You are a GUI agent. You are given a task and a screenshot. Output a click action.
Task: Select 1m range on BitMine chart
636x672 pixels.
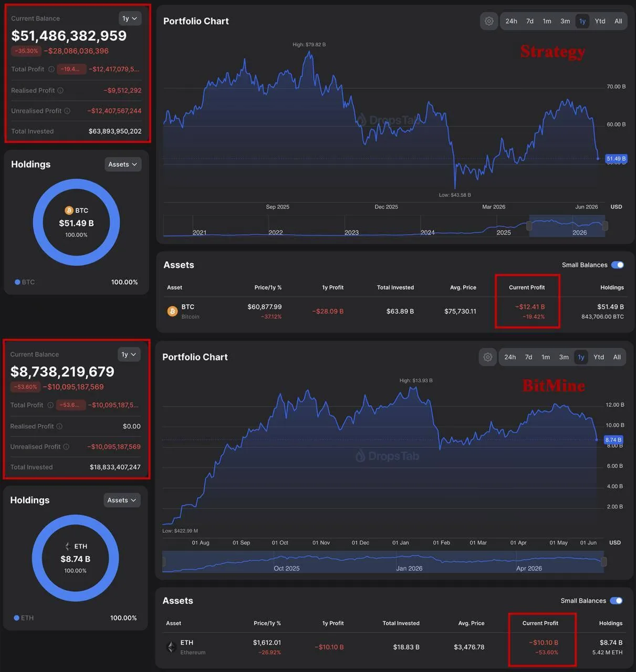click(x=546, y=357)
